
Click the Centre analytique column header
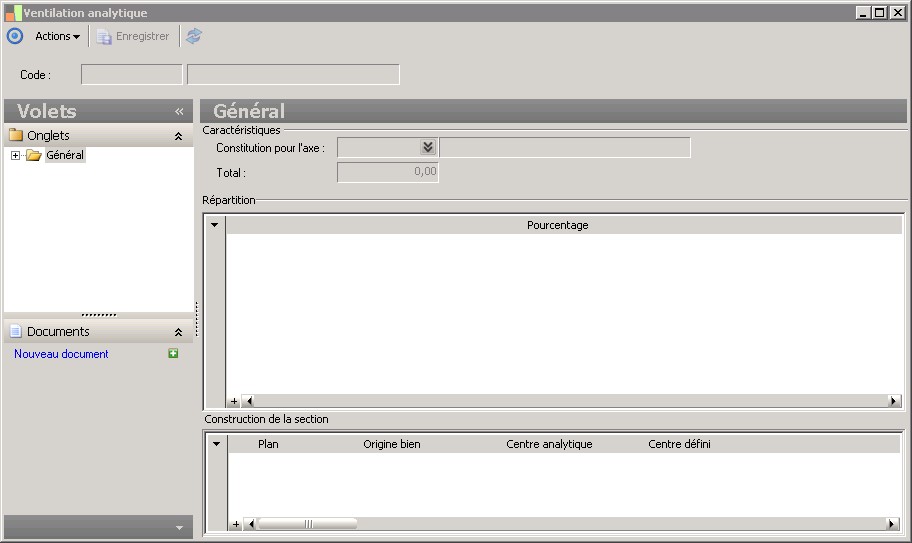[x=549, y=444]
